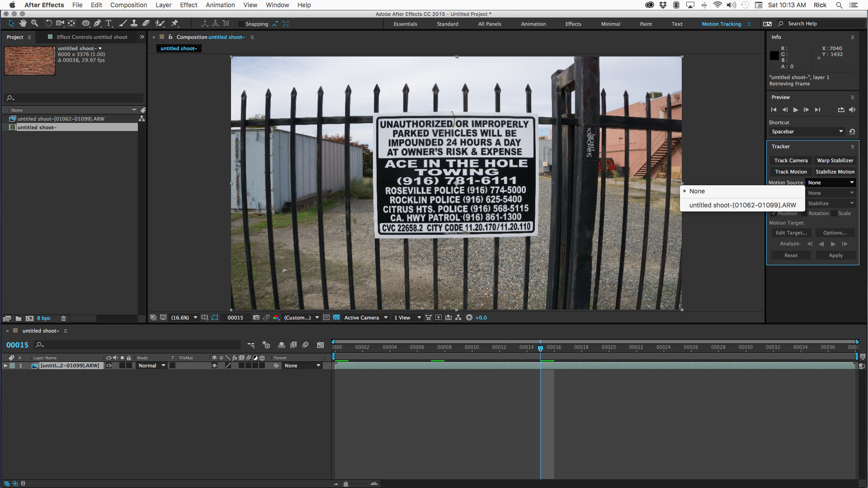Select the Clone Stamp tool
The height and width of the screenshot is (488, 868).
(x=134, y=23)
